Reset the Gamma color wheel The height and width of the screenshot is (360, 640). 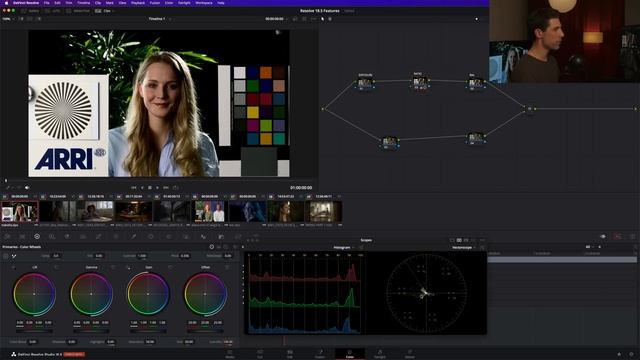click(113, 267)
